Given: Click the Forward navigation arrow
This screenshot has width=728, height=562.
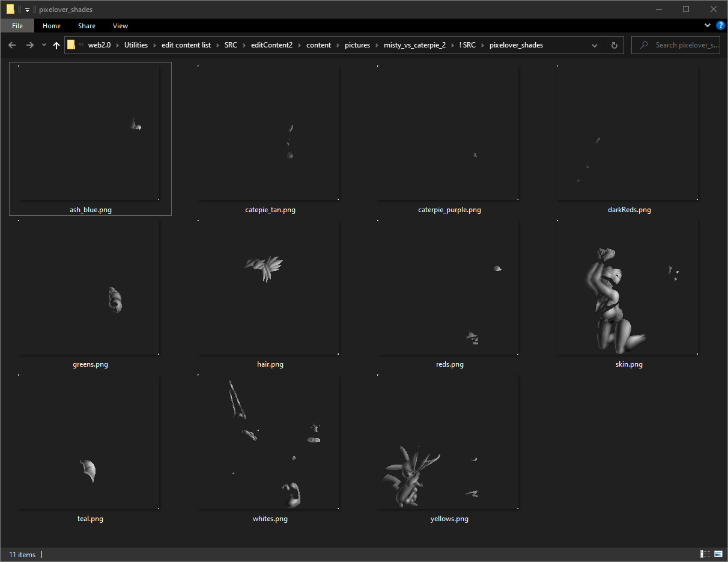Looking at the screenshot, I should click(29, 45).
